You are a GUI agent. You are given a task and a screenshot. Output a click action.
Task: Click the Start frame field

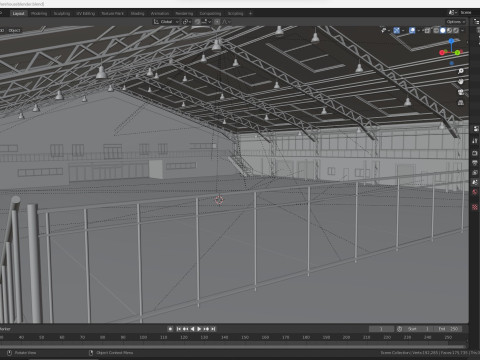pos(418,329)
